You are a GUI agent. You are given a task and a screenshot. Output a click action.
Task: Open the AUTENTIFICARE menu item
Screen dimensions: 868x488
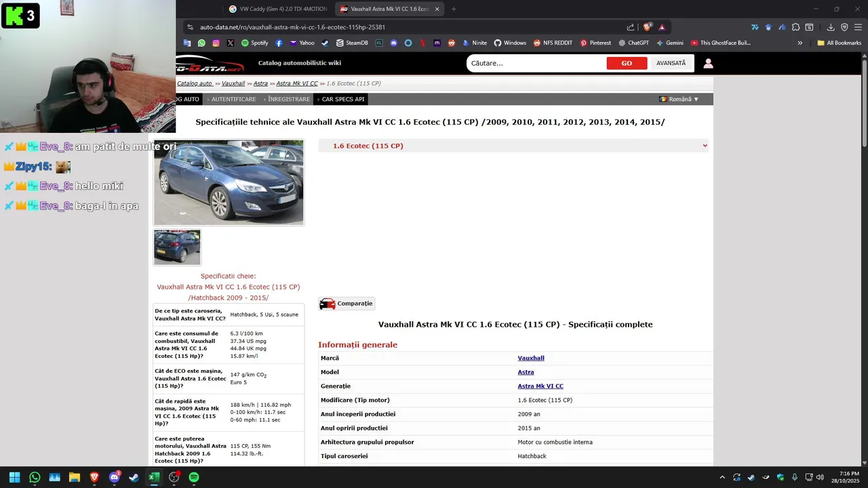[x=233, y=99]
